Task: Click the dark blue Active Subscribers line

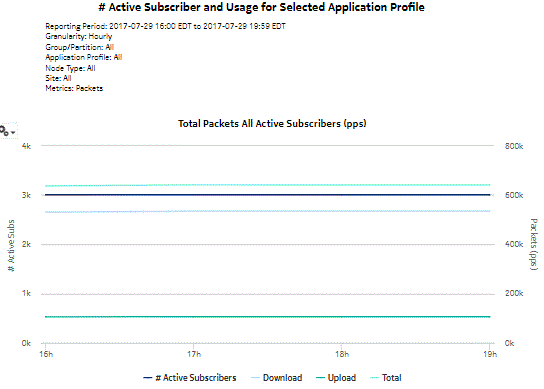Action: click(267, 195)
